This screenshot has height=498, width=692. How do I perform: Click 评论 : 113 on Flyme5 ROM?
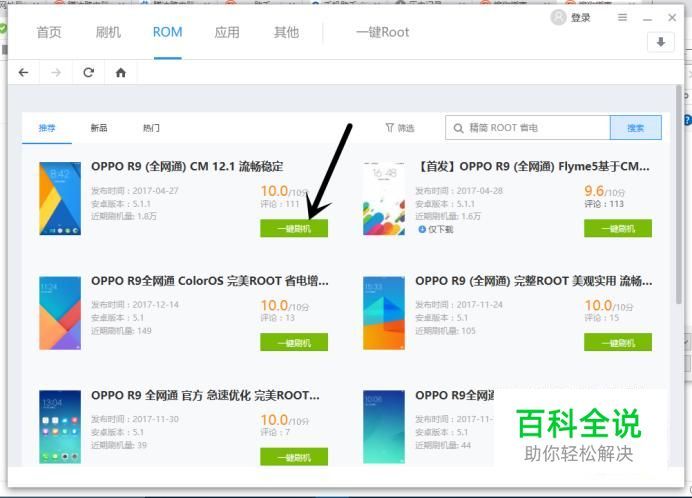[604, 204]
